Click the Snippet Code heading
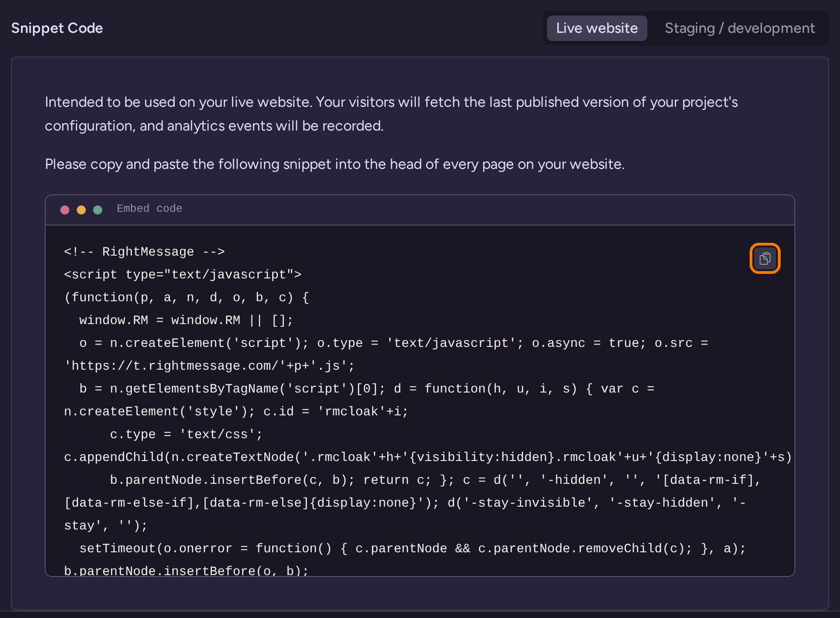 coord(57,28)
